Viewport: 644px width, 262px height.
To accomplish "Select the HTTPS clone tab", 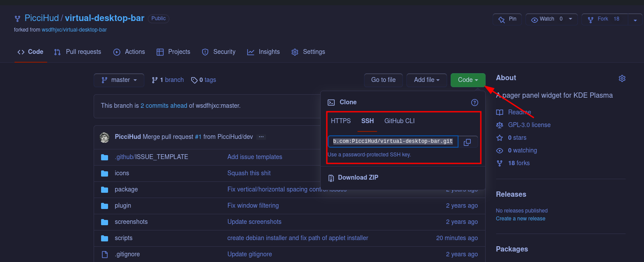I will (x=341, y=121).
